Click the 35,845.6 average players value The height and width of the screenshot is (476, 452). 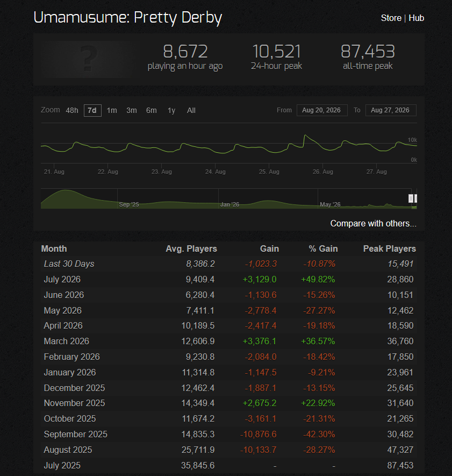pos(198,465)
